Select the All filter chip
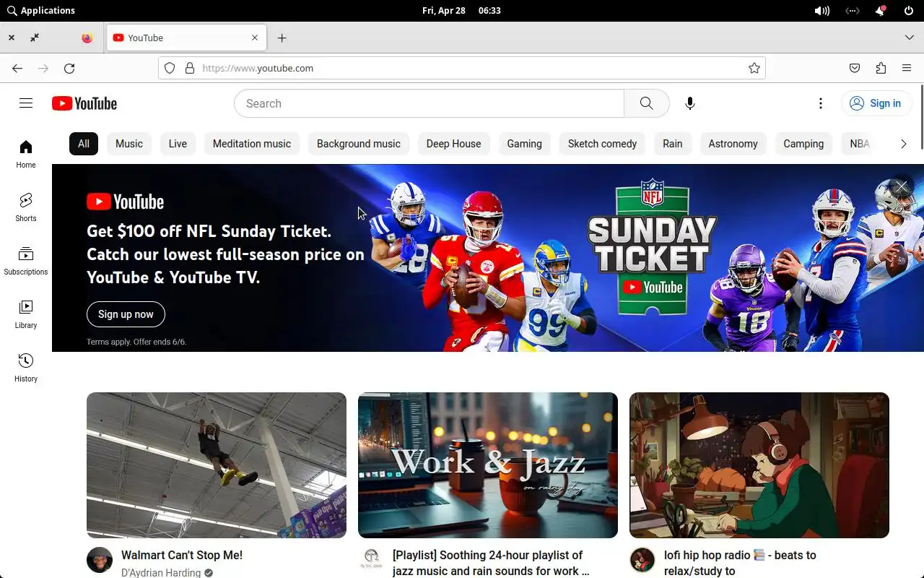This screenshot has width=924, height=578. tap(84, 144)
